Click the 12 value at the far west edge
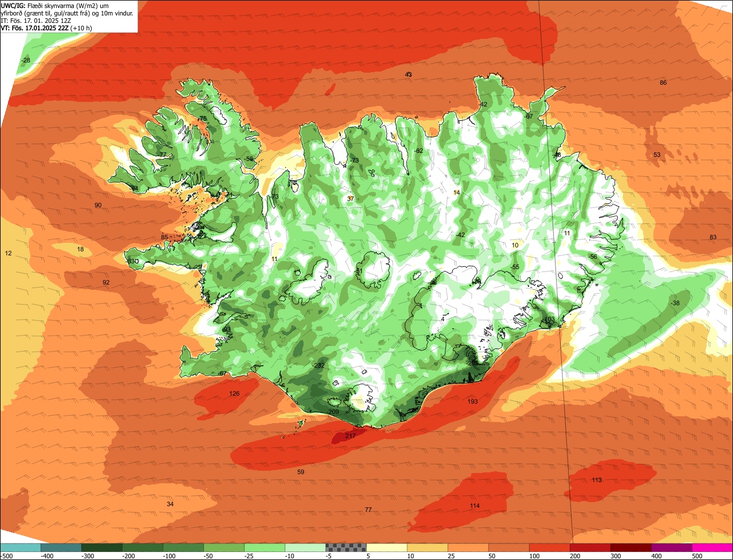The width and height of the screenshot is (733, 560). (8, 254)
